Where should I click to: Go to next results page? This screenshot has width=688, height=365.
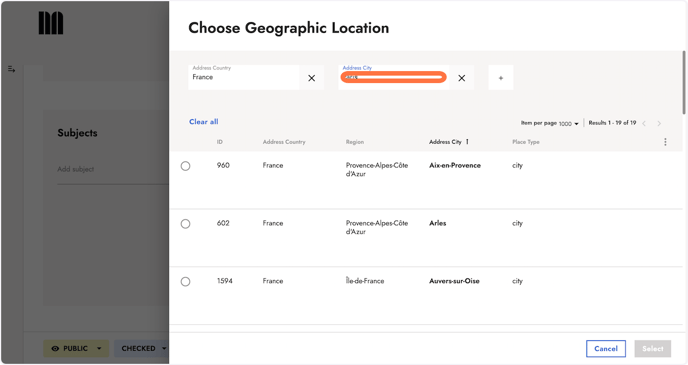coord(659,123)
